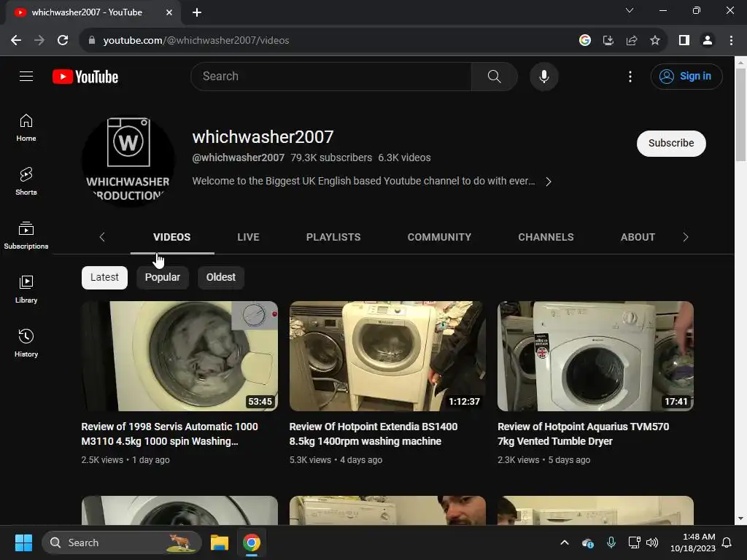747x560 pixels.
Task: Show previous channel tabs arrow
Action: click(101, 237)
